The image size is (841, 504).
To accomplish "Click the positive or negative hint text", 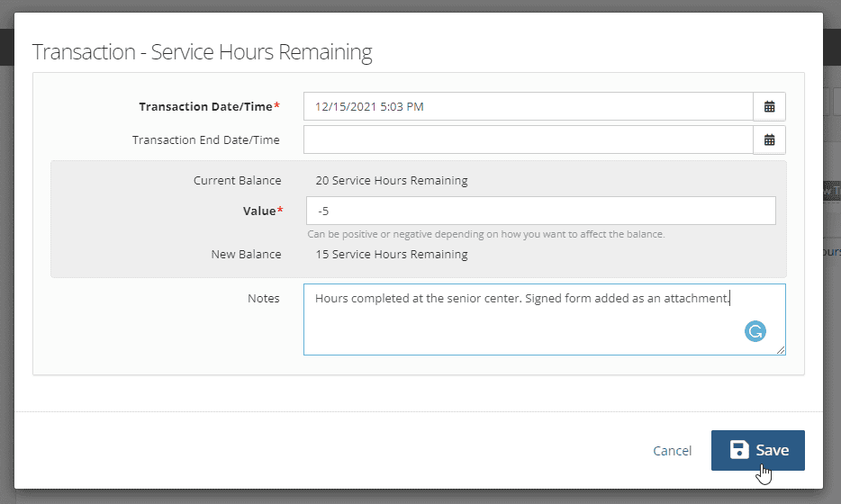I will 485,234.
